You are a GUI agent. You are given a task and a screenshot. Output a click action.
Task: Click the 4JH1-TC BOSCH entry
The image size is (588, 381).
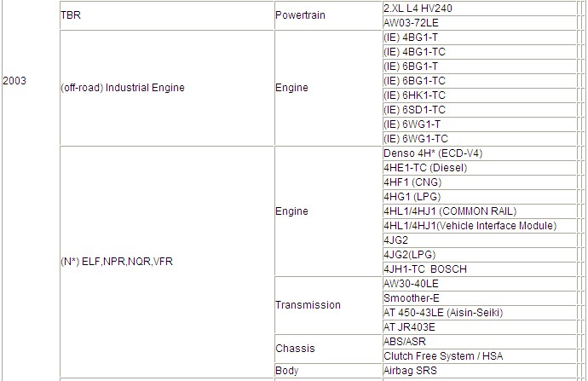[425, 269]
